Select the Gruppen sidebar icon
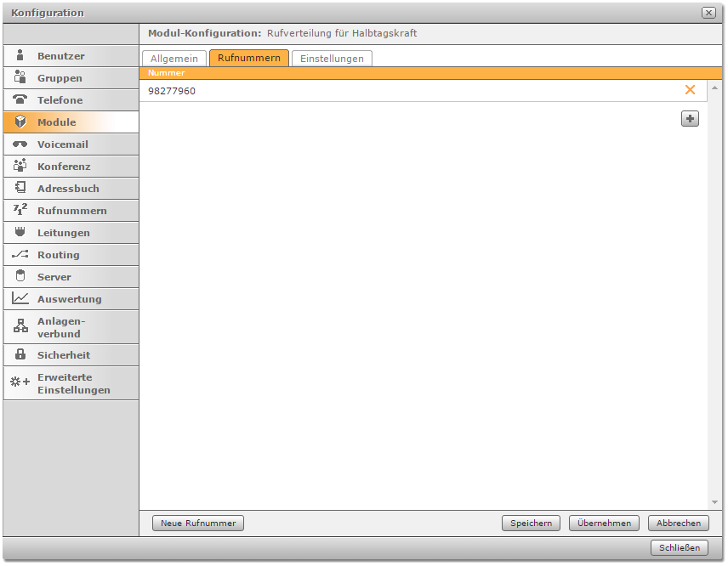Image resolution: width=728 pixels, height=566 pixels. [20, 78]
